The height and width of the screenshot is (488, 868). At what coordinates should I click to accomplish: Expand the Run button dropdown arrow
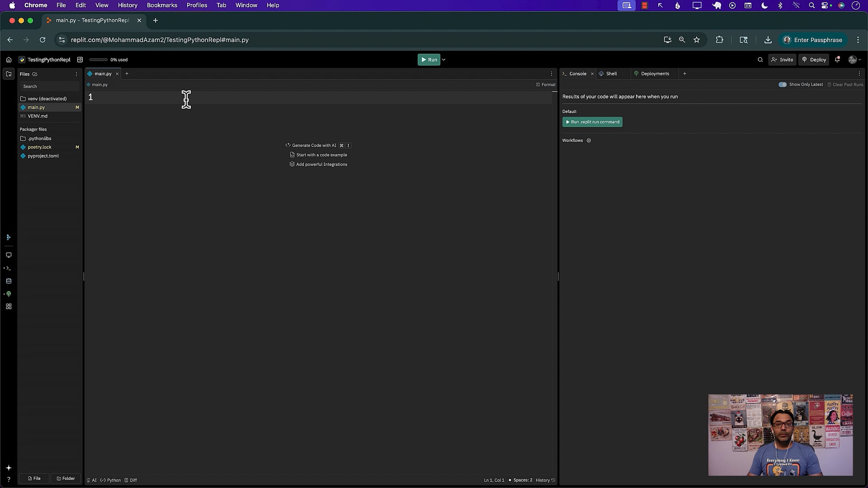click(x=443, y=60)
